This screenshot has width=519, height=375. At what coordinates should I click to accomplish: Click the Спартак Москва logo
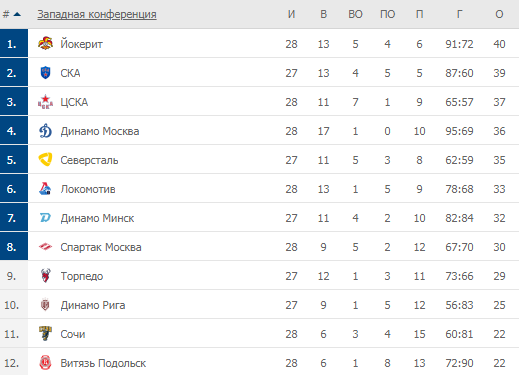tap(45, 247)
